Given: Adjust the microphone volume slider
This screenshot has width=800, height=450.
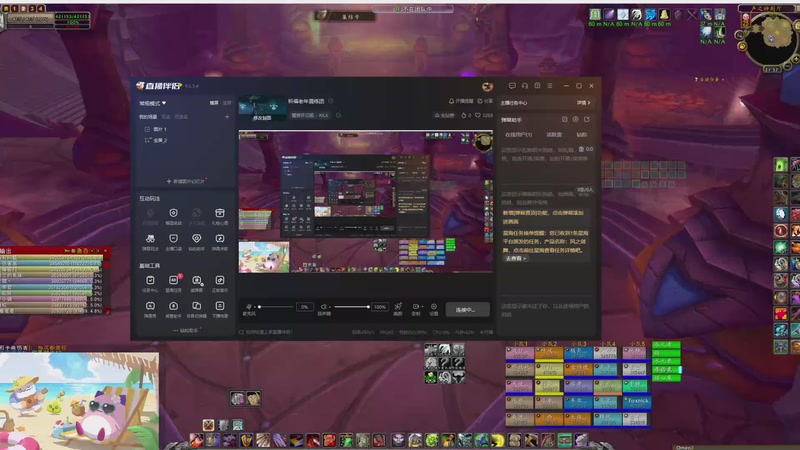Looking at the screenshot, I should 276,307.
